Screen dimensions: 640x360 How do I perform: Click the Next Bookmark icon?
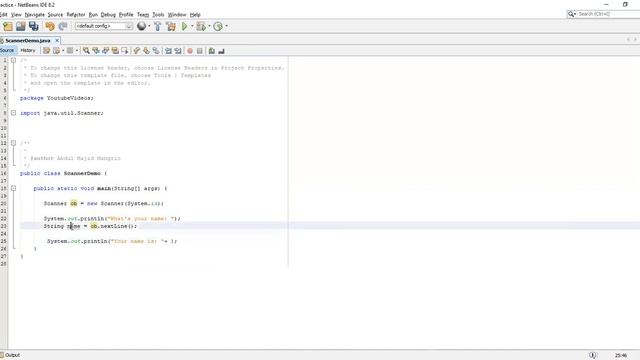tap(147, 51)
